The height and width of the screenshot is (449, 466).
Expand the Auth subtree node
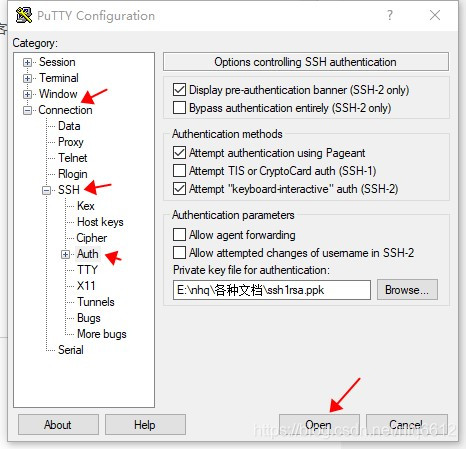tap(66, 254)
